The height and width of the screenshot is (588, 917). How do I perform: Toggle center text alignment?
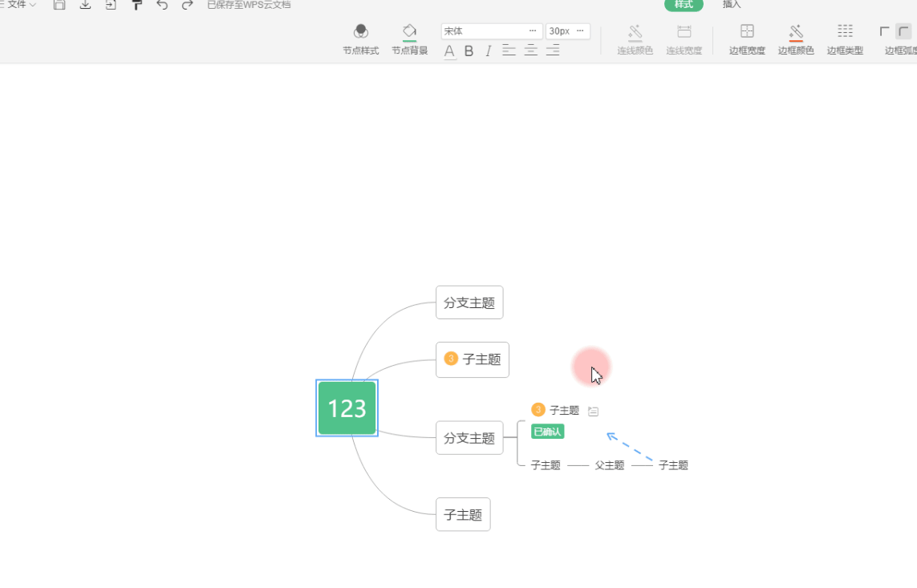[530, 51]
